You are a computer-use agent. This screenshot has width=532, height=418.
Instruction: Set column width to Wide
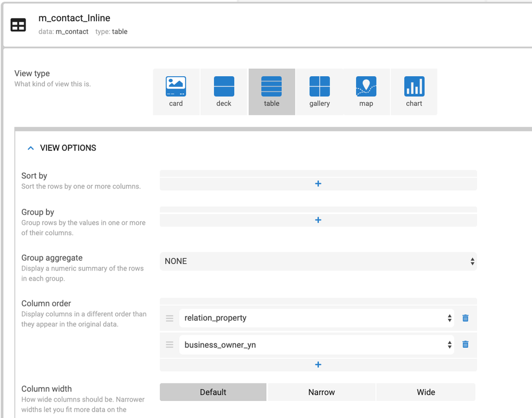pos(426,392)
